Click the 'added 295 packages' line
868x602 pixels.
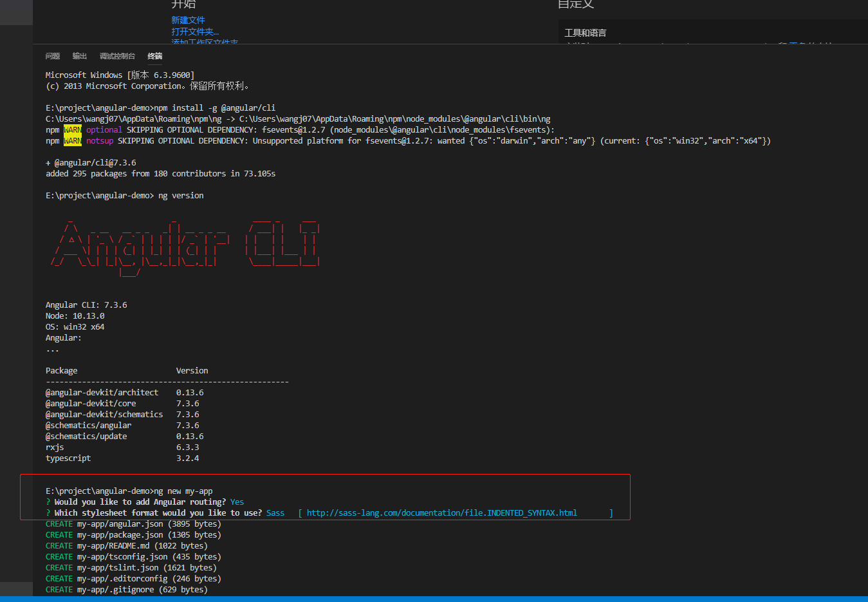coord(161,174)
